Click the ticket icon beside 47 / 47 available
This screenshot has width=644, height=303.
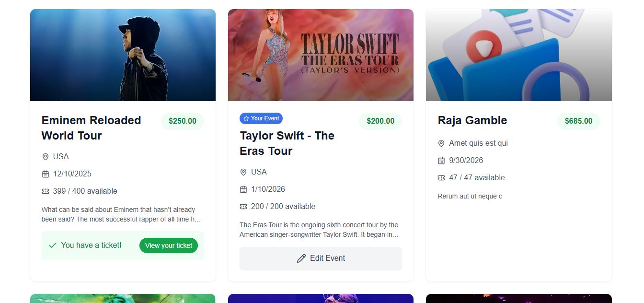pyautogui.click(x=441, y=178)
